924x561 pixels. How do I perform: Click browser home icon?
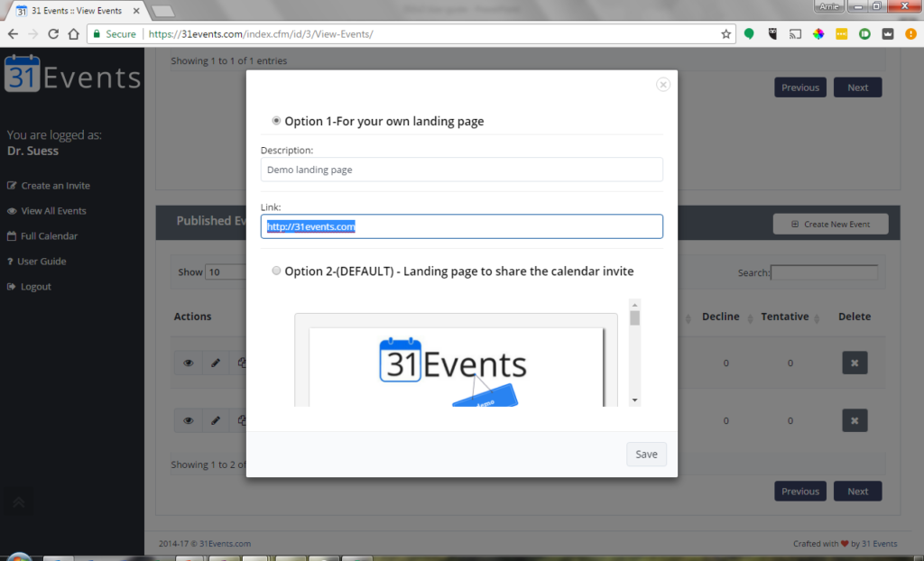pos(74,34)
